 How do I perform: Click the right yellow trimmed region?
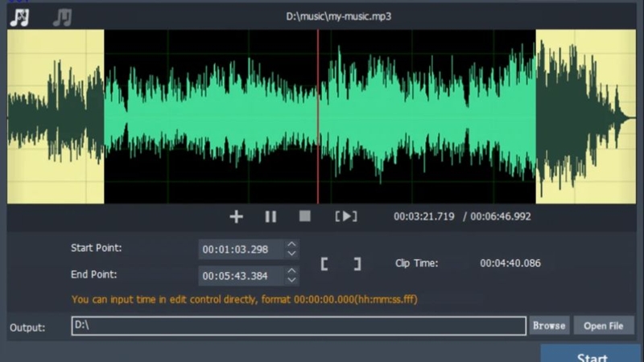click(x=586, y=116)
